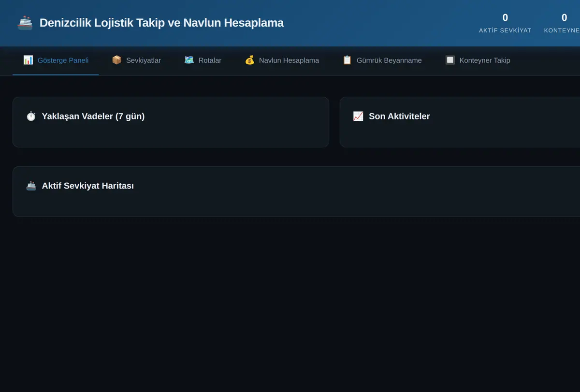Open the Rotalar tab
This screenshot has height=392, width=580.
coord(203,60)
